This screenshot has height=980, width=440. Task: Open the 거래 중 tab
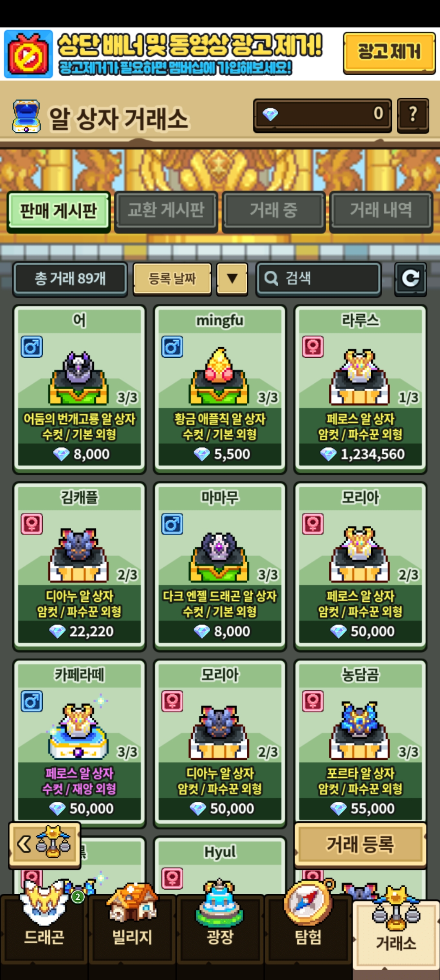click(273, 211)
